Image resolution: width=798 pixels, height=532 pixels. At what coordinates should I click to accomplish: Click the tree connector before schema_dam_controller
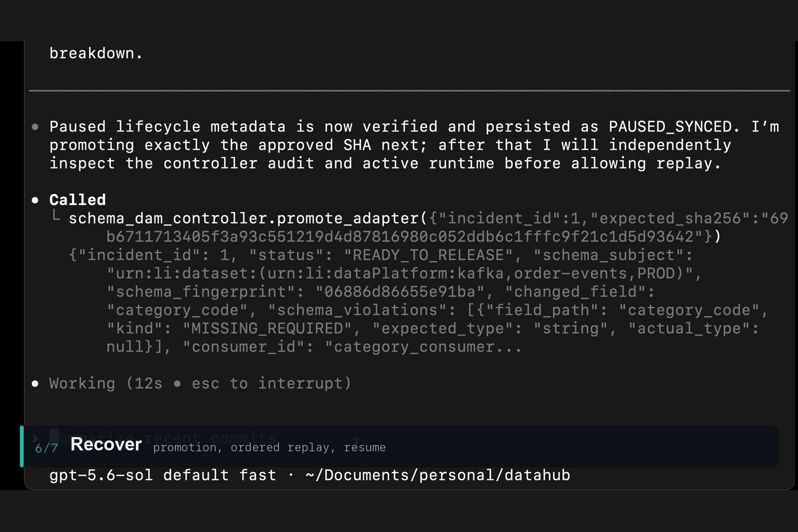(56, 215)
